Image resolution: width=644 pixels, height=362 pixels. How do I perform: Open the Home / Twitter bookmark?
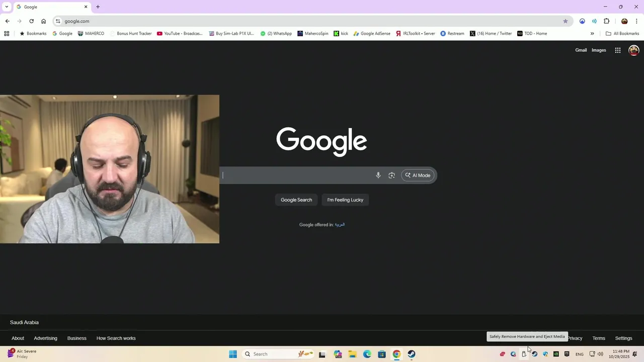pyautogui.click(x=491, y=34)
